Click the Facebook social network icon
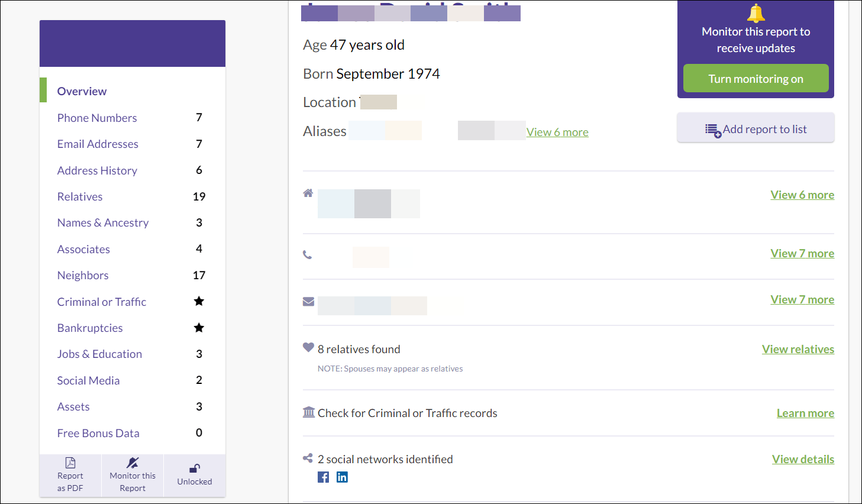 [x=323, y=477]
